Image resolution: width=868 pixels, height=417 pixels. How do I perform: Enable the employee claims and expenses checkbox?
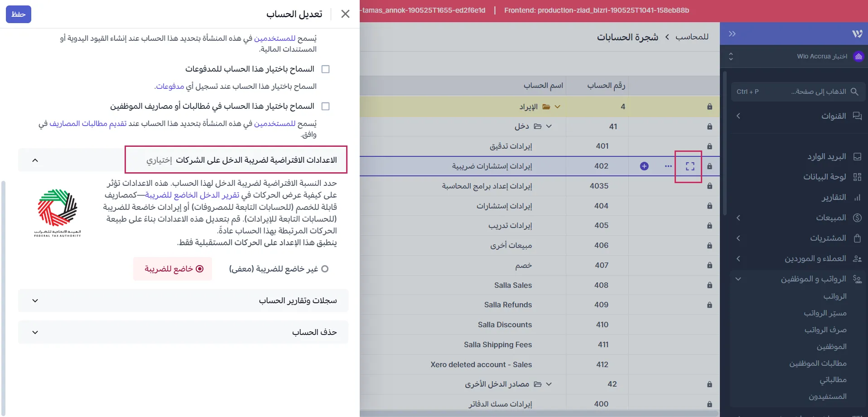point(326,106)
